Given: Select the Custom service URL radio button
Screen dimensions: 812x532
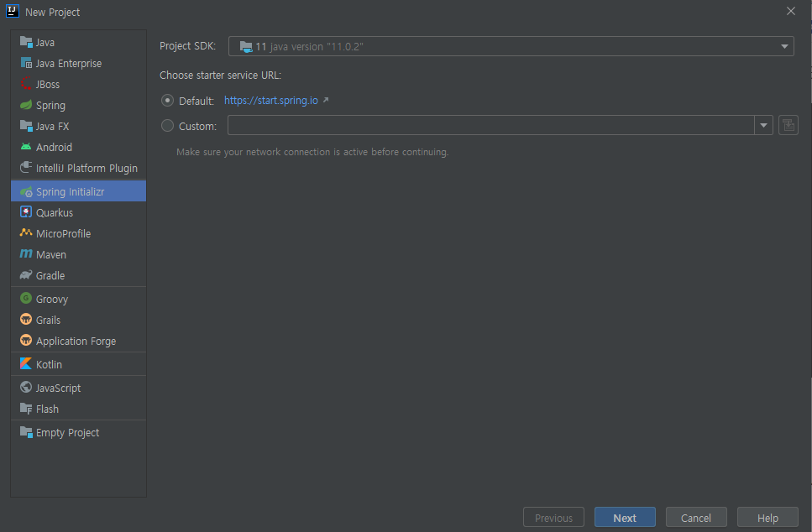Looking at the screenshot, I should click(x=167, y=126).
